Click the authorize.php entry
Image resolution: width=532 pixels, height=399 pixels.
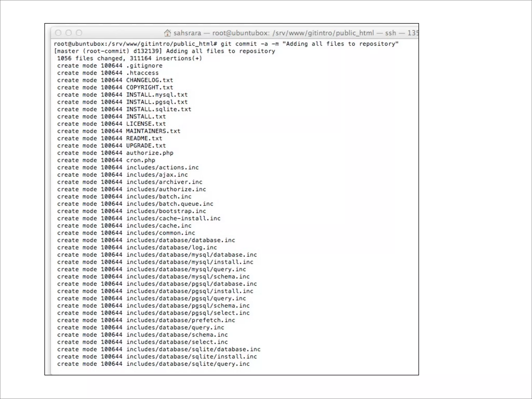(150, 153)
